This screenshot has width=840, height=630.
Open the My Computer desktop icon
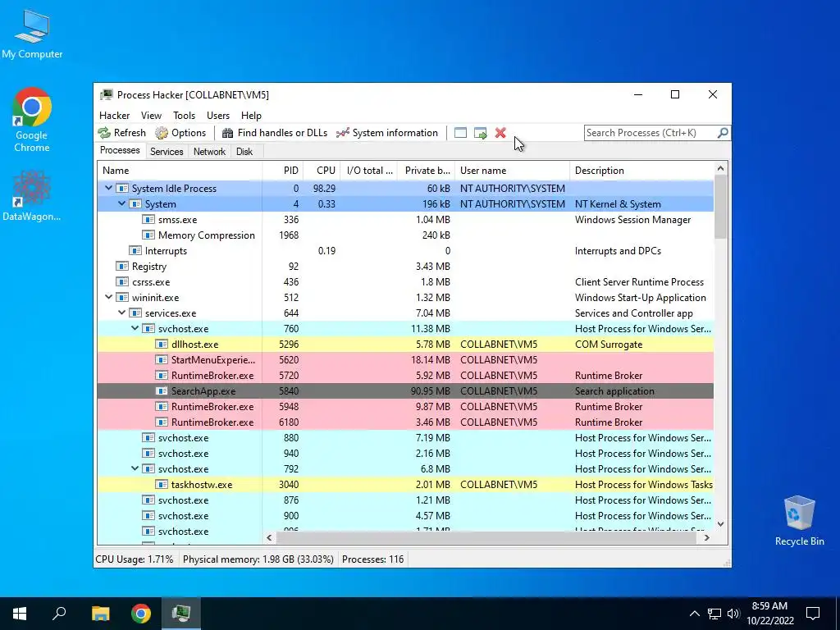pyautogui.click(x=32, y=33)
